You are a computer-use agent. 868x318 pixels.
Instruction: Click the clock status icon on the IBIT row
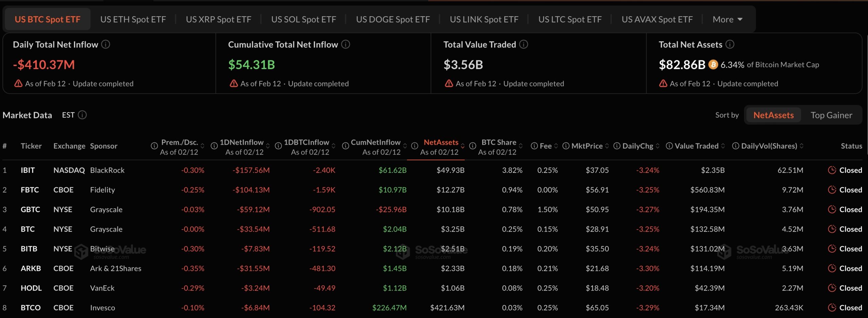coord(832,170)
